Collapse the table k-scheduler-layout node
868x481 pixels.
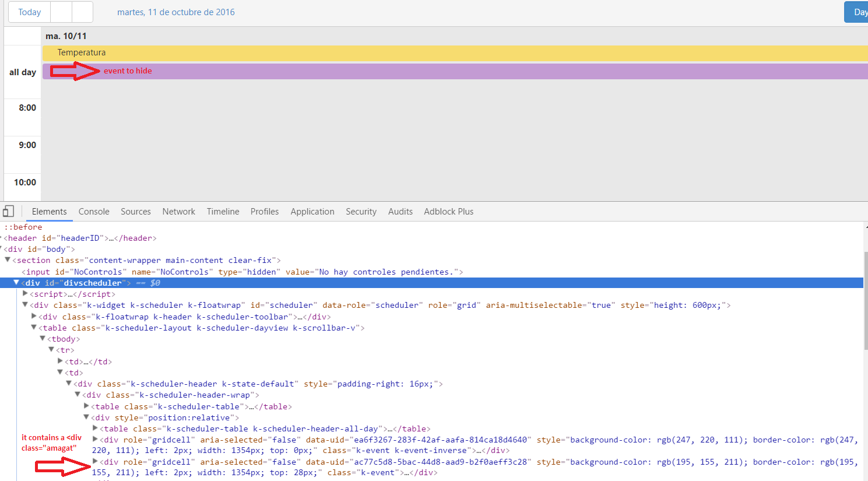pos(34,328)
